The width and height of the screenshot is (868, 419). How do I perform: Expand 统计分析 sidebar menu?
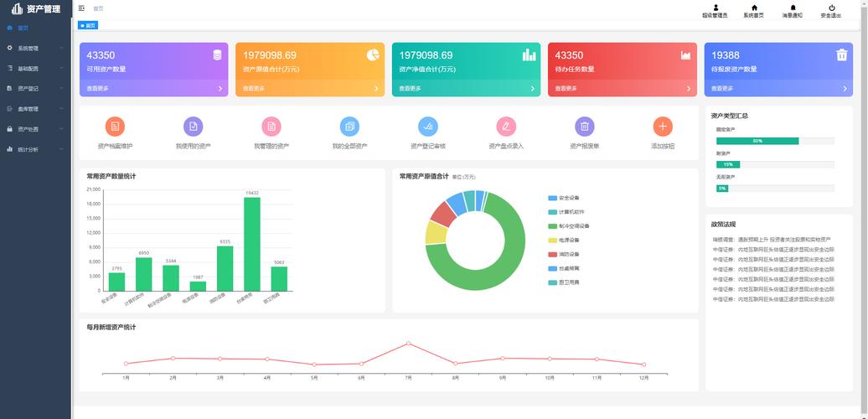[35, 149]
